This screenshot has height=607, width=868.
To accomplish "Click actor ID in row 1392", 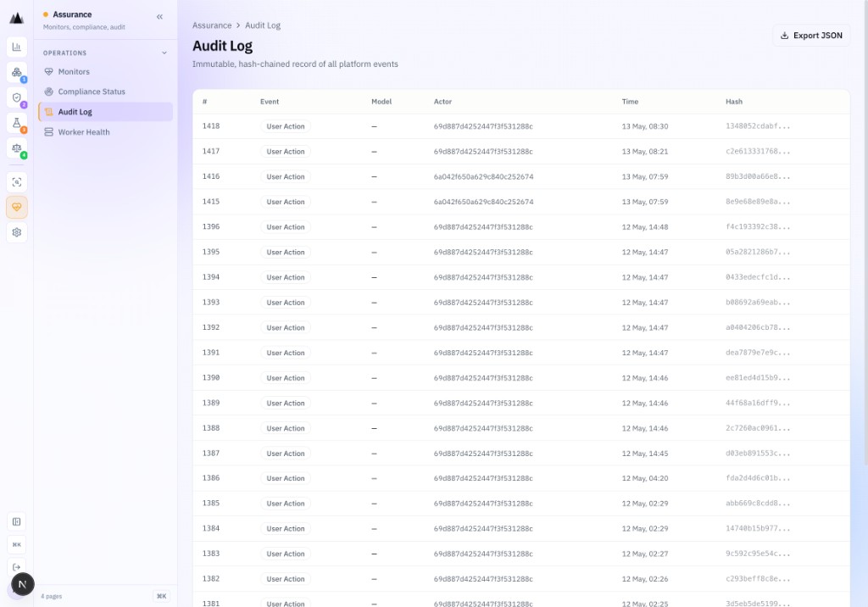I will (x=483, y=328).
